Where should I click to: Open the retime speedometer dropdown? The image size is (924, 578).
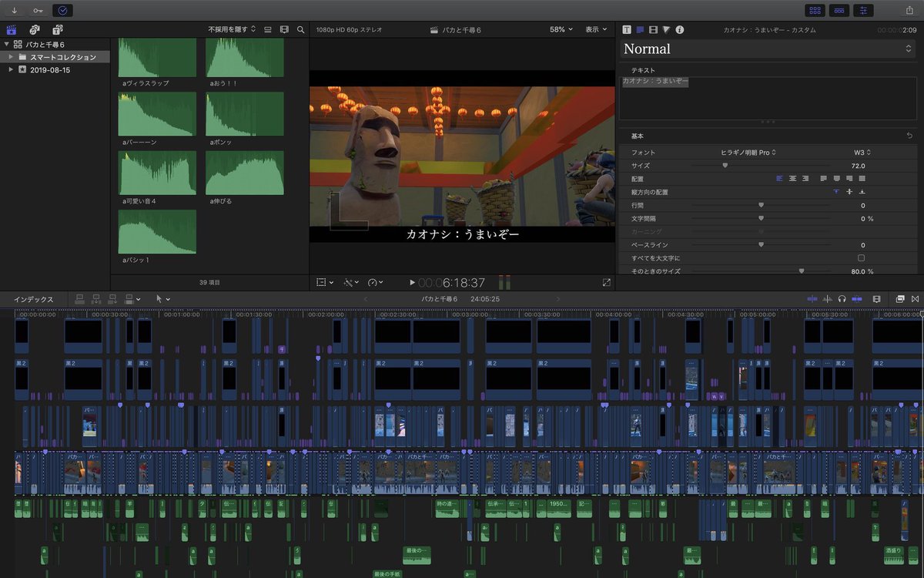click(x=376, y=283)
